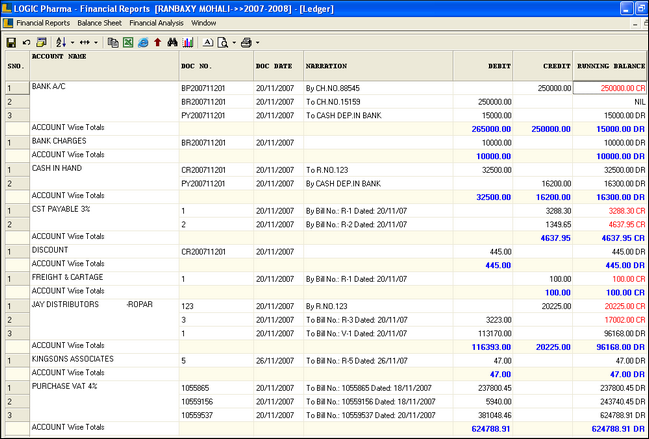Open the Print options dropdown arrow
The width and height of the screenshot is (649, 439).
point(257,42)
